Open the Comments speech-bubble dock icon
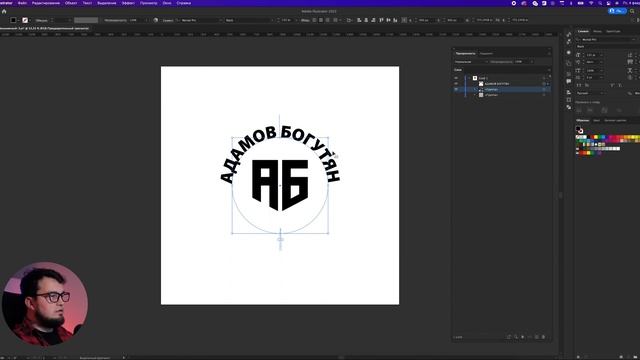 569,82
